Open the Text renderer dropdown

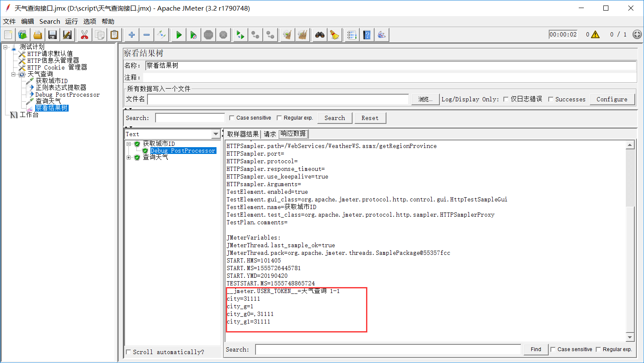tap(216, 134)
